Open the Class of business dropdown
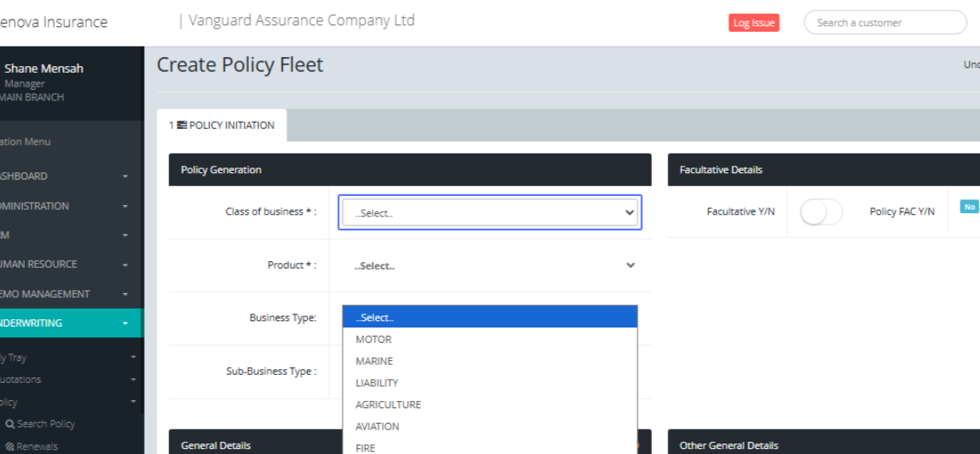 coord(490,212)
